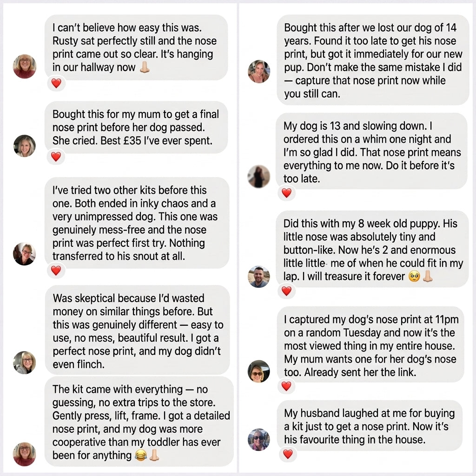Open avatar next to lost dog of 14 years message
This screenshot has width=476, height=476.
pos(259,71)
